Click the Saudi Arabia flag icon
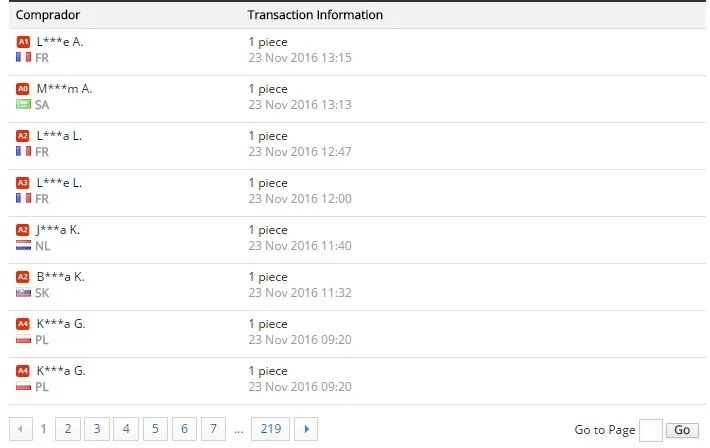Viewport: 710px width, 448px height. 24,105
